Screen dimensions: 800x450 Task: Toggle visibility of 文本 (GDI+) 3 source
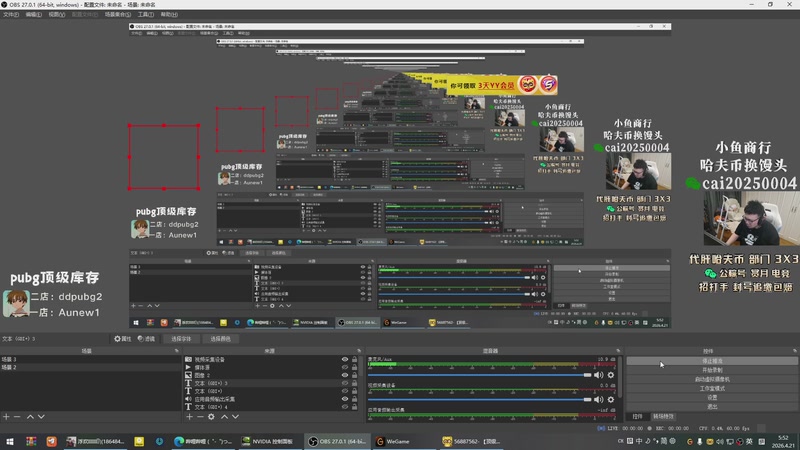[345, 383]
